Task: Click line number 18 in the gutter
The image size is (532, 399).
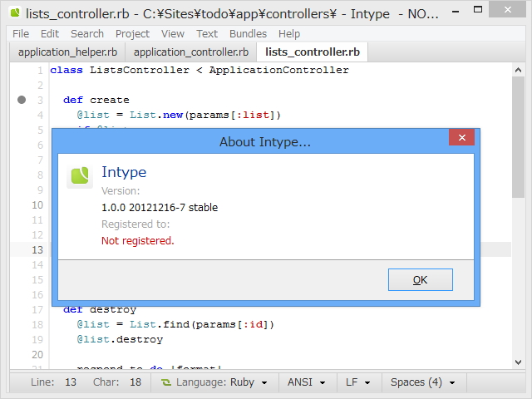Action: coord(37,325)
